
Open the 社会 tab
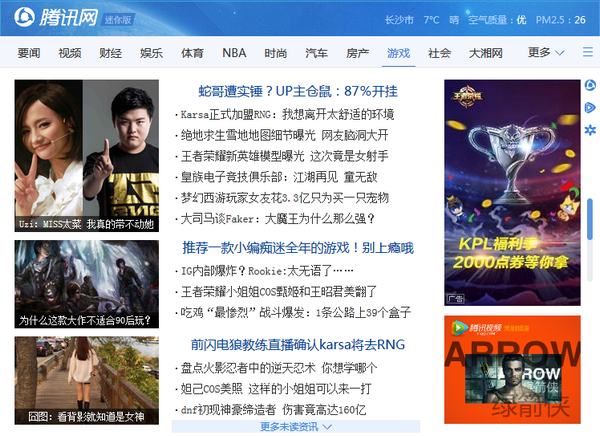coord(439,53)
